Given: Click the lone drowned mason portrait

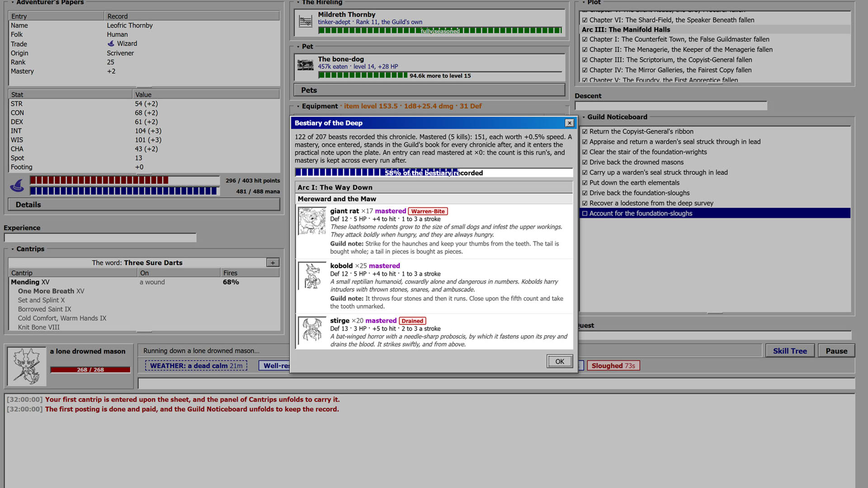Looking at the screenshot, I should (27, 366).
